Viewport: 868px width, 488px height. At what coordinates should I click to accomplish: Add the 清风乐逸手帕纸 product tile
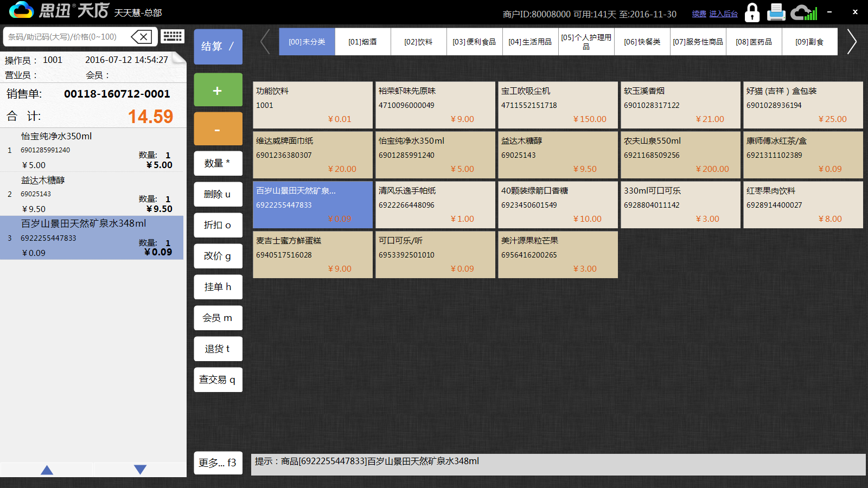point(436,205)
